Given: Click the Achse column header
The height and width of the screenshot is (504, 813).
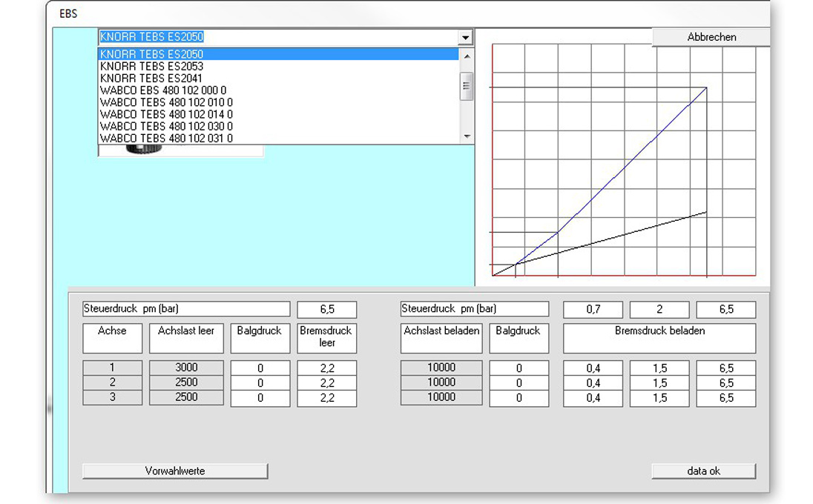Looking at the screenshot, I should 113,338.
